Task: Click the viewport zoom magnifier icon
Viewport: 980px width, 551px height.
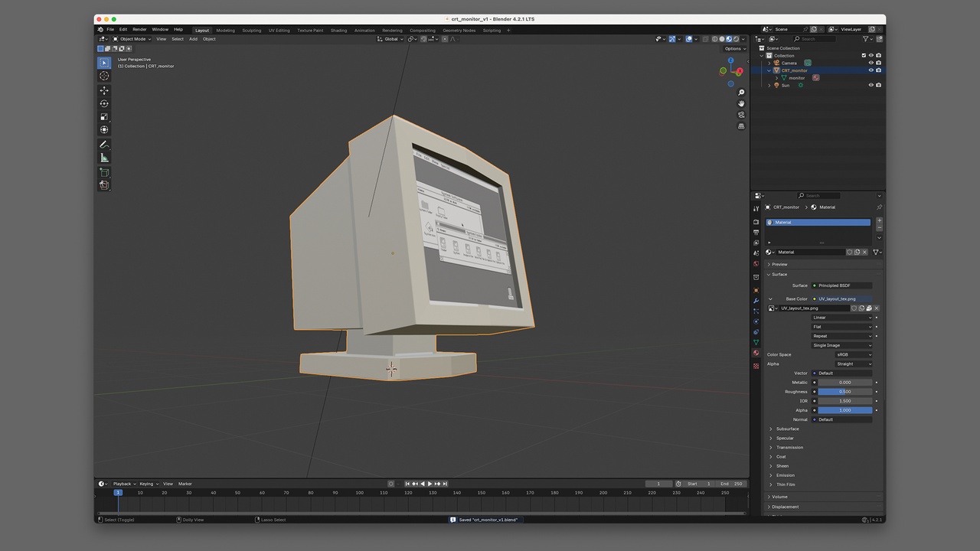Action: pyautogui.click(x=741, y=93)
